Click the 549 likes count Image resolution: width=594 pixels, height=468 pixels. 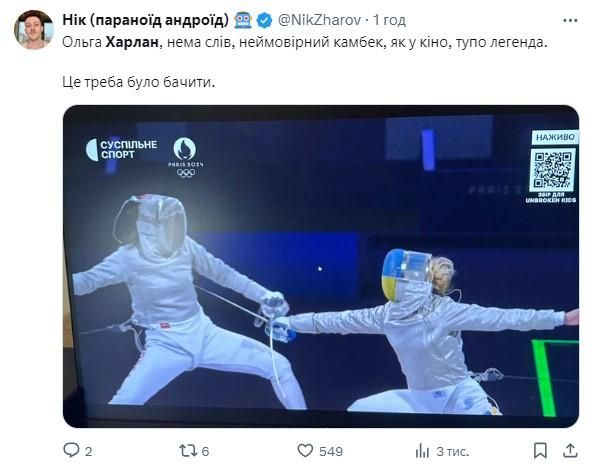(x=331, y=451)
